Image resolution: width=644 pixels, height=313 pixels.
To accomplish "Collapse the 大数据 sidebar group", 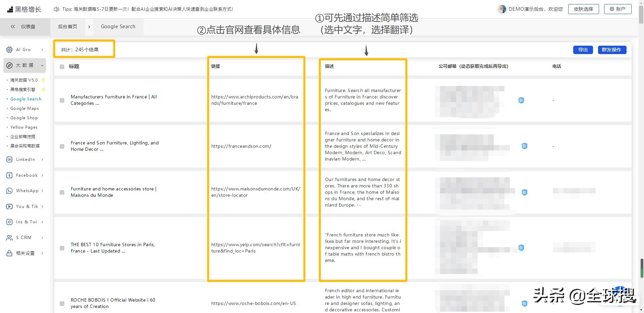I will [42, 65].
